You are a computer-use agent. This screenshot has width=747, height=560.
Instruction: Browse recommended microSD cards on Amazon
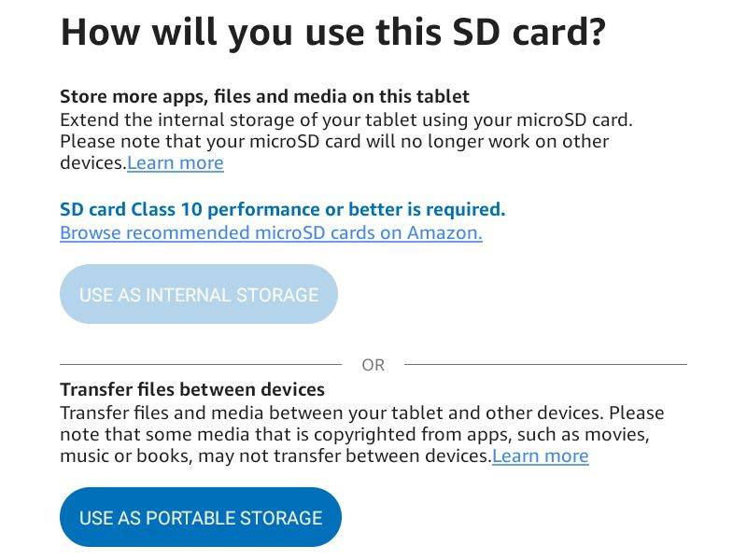click(271, 232)
